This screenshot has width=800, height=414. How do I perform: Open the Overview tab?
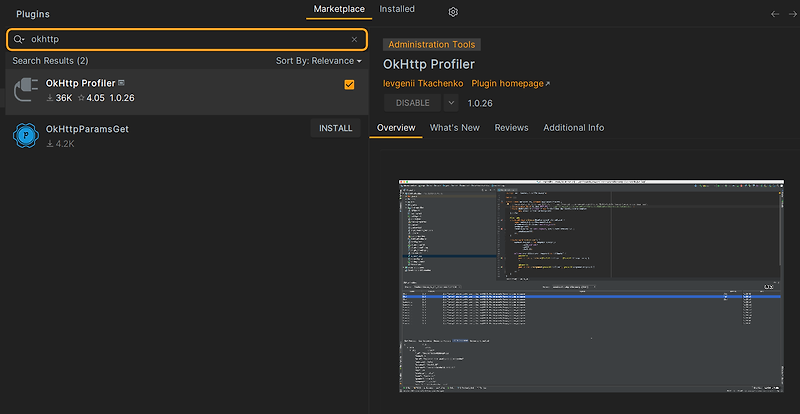[396, 128]
